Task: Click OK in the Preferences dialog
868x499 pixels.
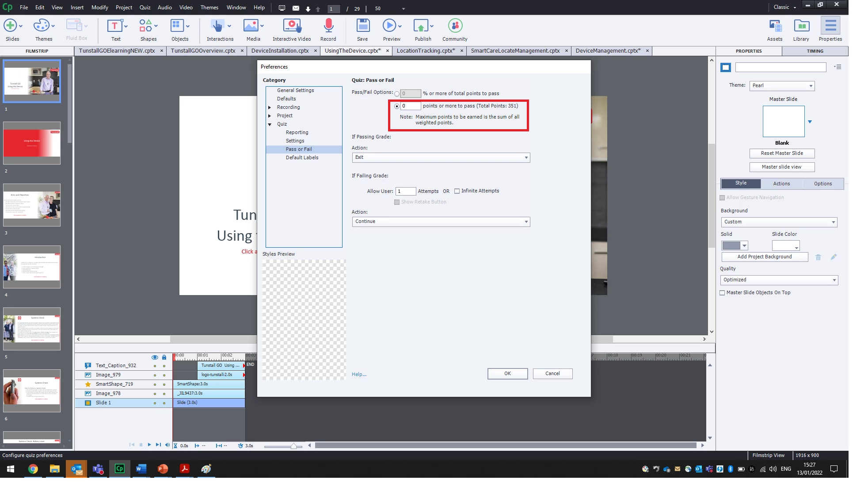Action: (x=507, y=374)
